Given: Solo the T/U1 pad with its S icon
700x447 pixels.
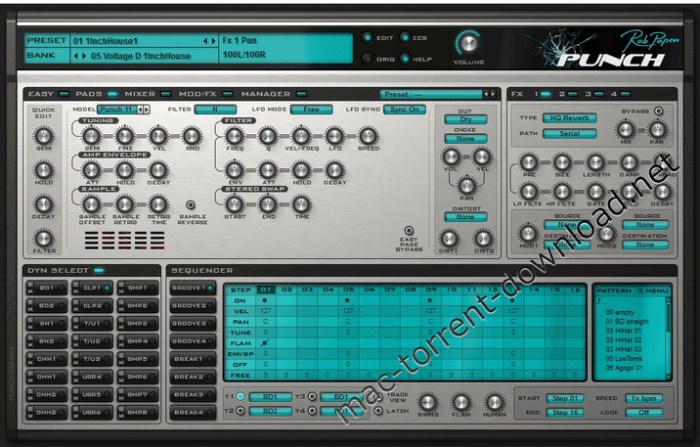Looking at the screenshot, I should [75, 320].
